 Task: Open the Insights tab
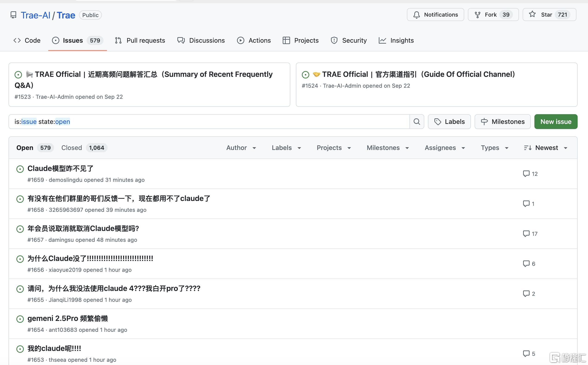396,40
